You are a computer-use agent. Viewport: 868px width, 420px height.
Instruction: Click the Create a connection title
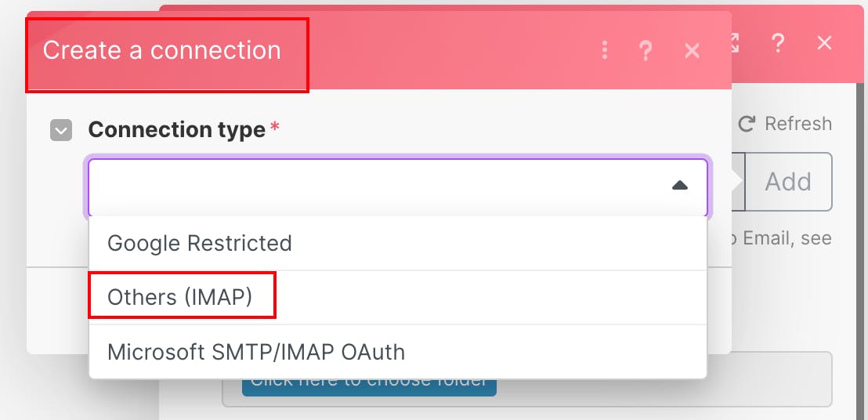point(162,51)
